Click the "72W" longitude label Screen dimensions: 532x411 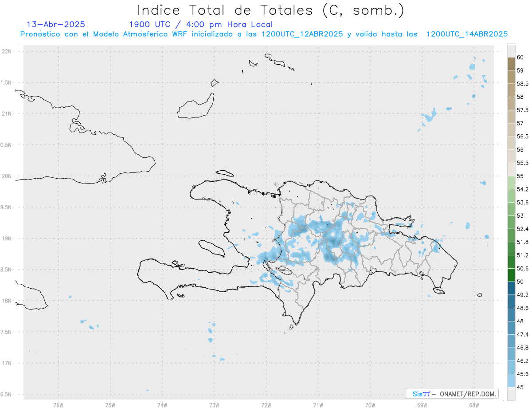point(266,405)
